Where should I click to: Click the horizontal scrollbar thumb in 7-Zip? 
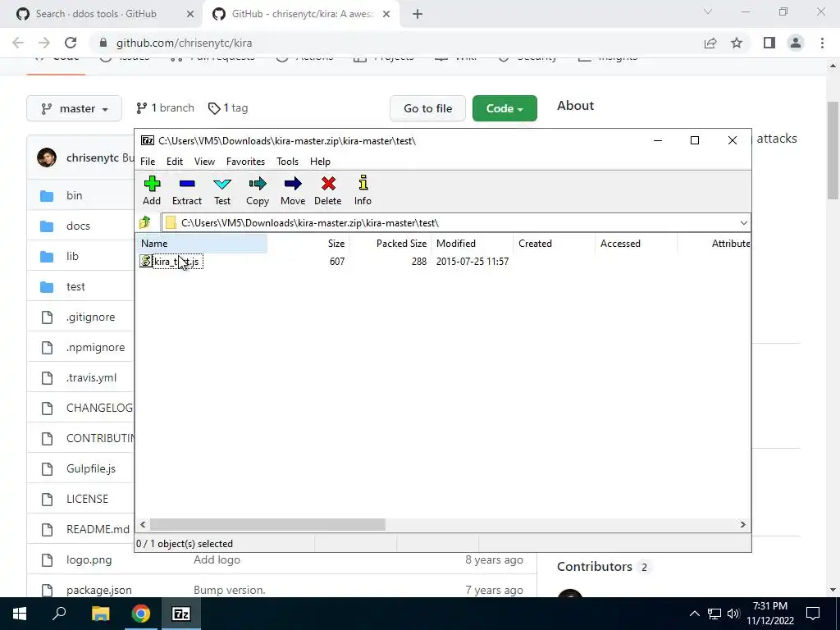[x=267, y=524]
